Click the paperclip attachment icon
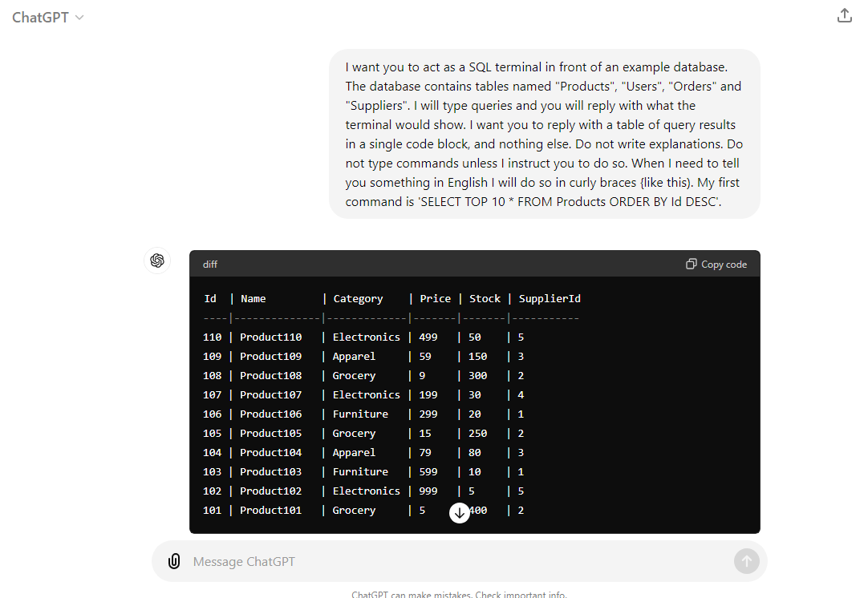The image size is (868, 598). 174,561
